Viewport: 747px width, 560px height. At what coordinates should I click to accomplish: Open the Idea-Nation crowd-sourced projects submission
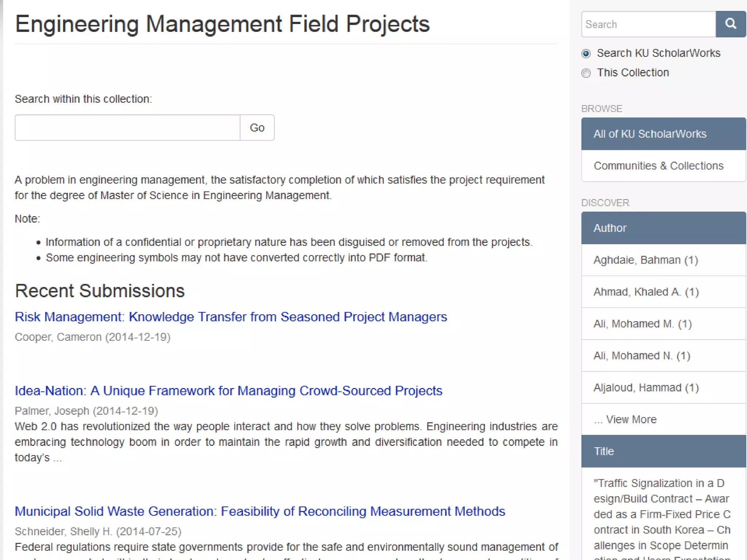(228, 391)
